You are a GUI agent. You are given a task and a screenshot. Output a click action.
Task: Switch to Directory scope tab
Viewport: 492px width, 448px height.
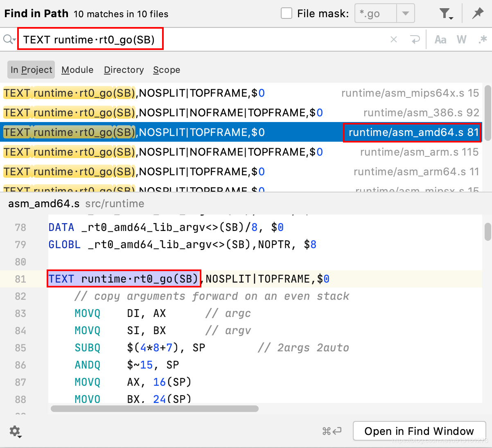click(124, 70)
